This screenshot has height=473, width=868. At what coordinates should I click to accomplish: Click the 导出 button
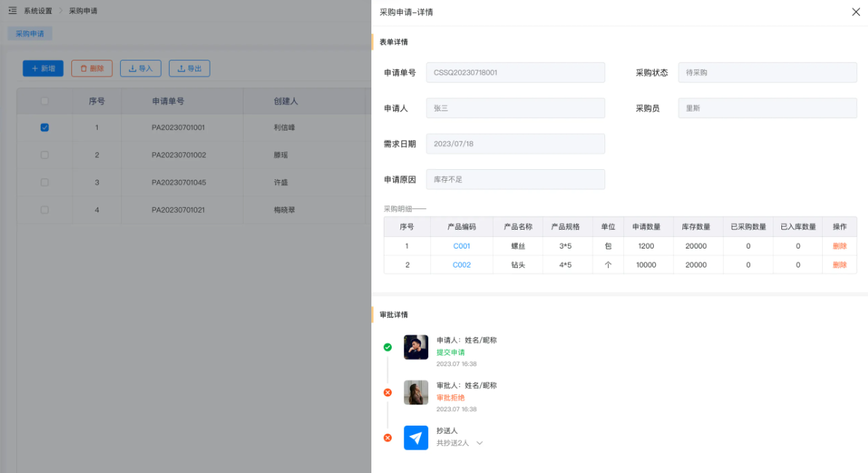click(189, 68)
